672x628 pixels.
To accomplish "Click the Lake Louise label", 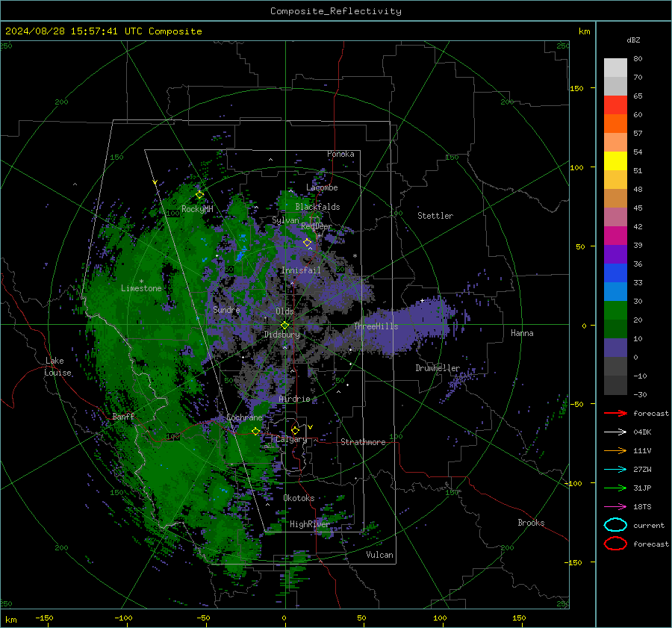I will [x=57, y=367].
